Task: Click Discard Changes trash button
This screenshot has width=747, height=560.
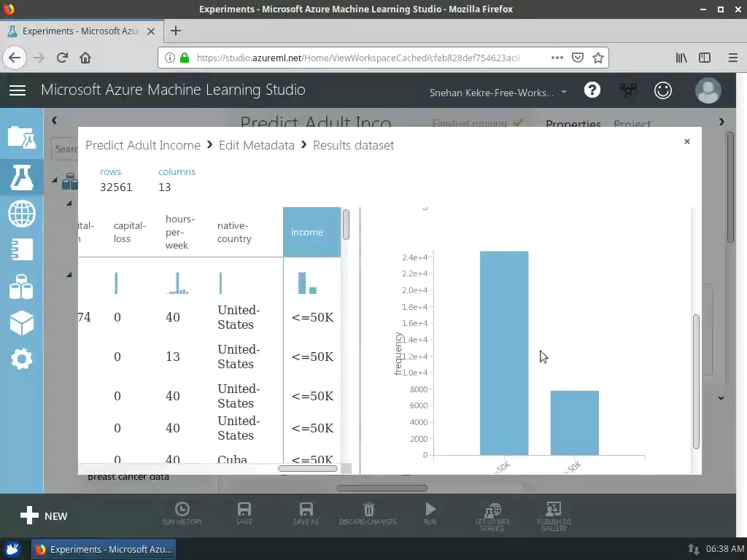Action: point(368,513)
